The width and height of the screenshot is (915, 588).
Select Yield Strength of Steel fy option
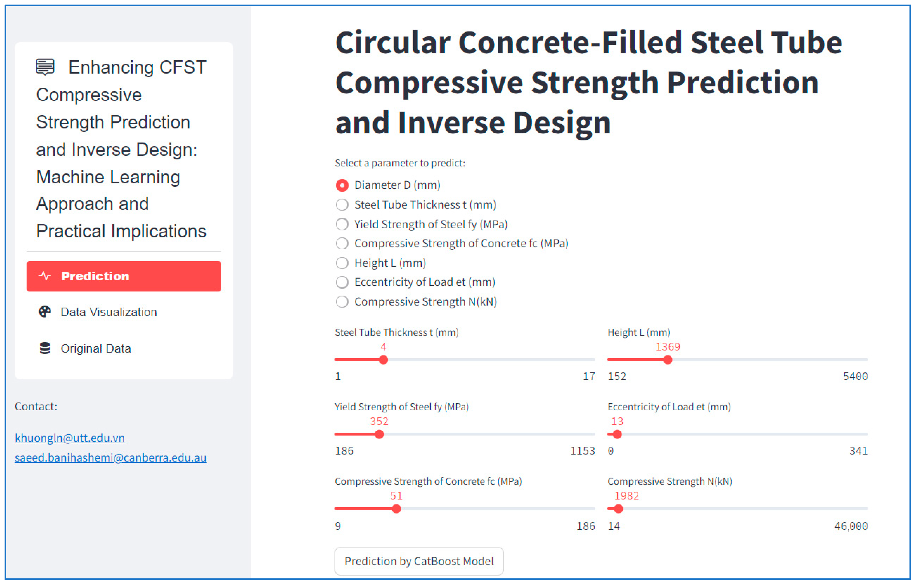342,224
